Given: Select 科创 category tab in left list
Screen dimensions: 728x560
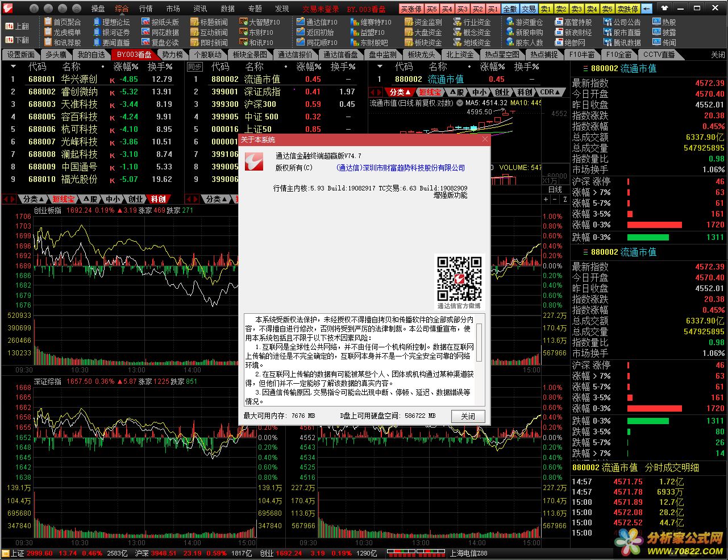Looking at the screenshot, I should coord(159,199).
